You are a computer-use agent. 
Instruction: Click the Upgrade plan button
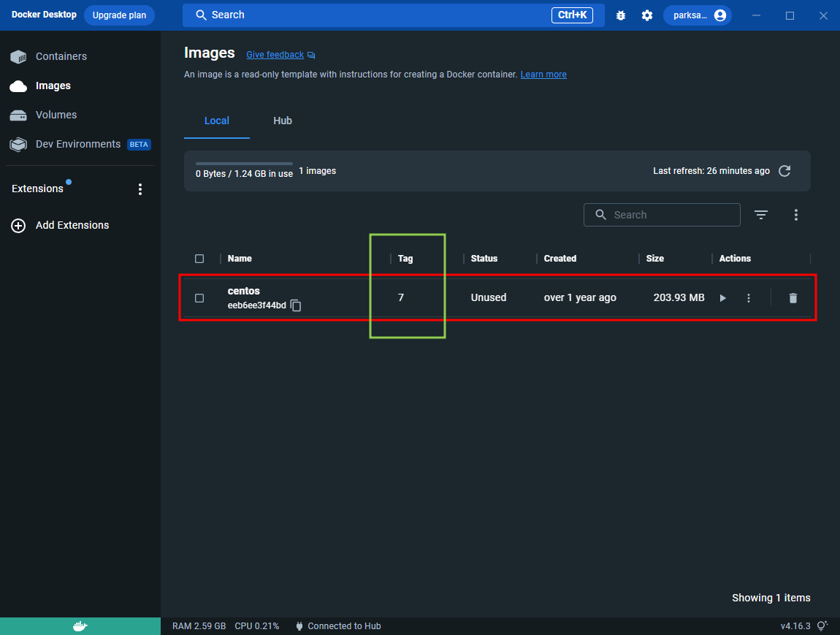pyautogui.click(x=119, y=15)
